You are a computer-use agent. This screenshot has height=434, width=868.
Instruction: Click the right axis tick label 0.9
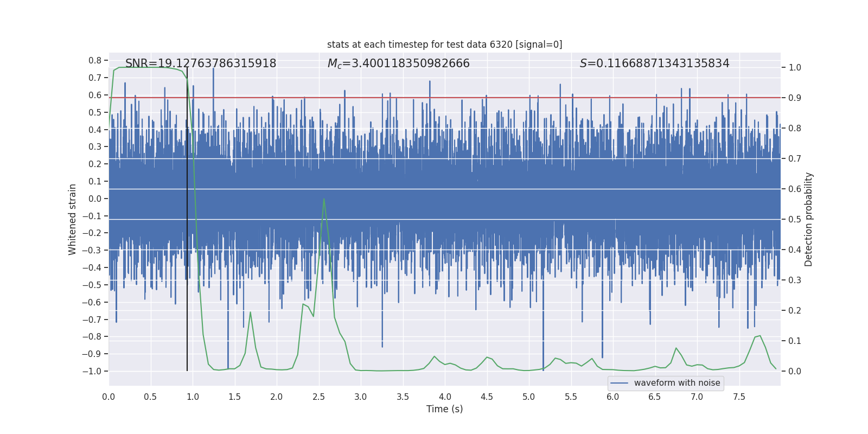(x=795, y=98)
